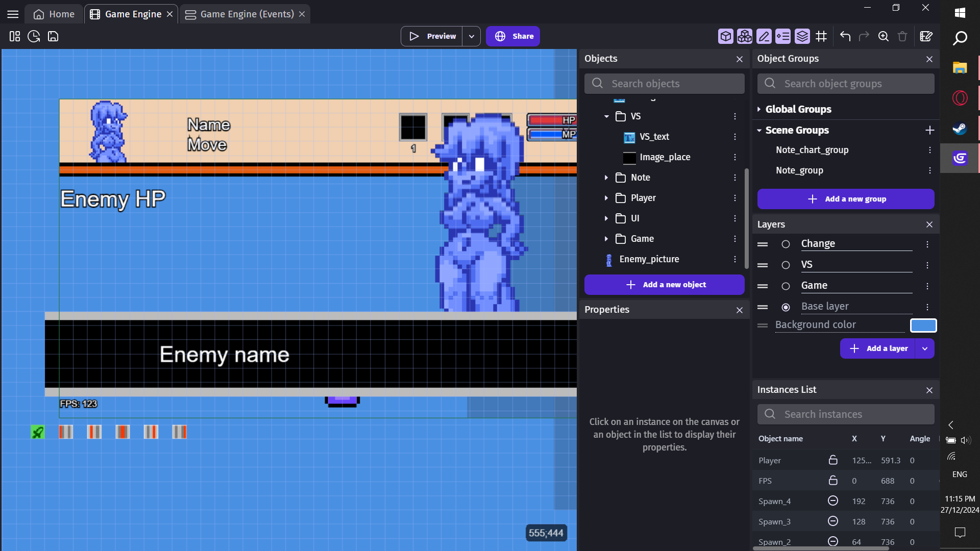Click Add a new group button
The image size is (980, 551).
pyautogui.click(x=846, y=199)
